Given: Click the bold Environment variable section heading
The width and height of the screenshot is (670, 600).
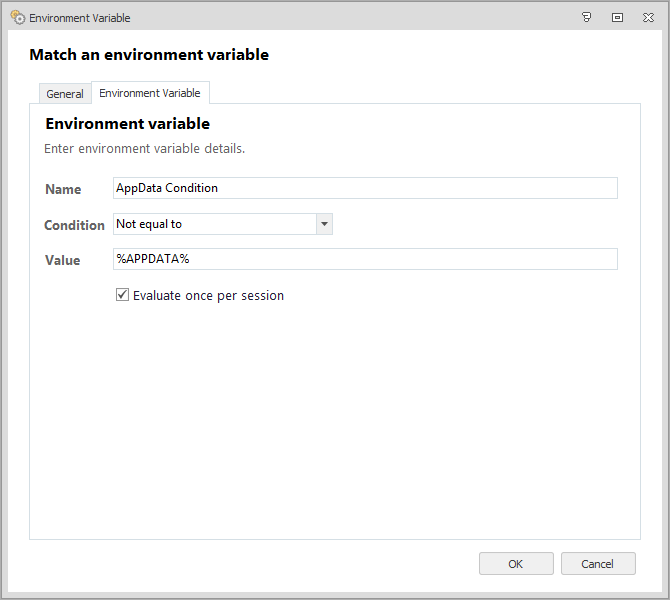Looking at the screenshot, I should tap(128, 124).
